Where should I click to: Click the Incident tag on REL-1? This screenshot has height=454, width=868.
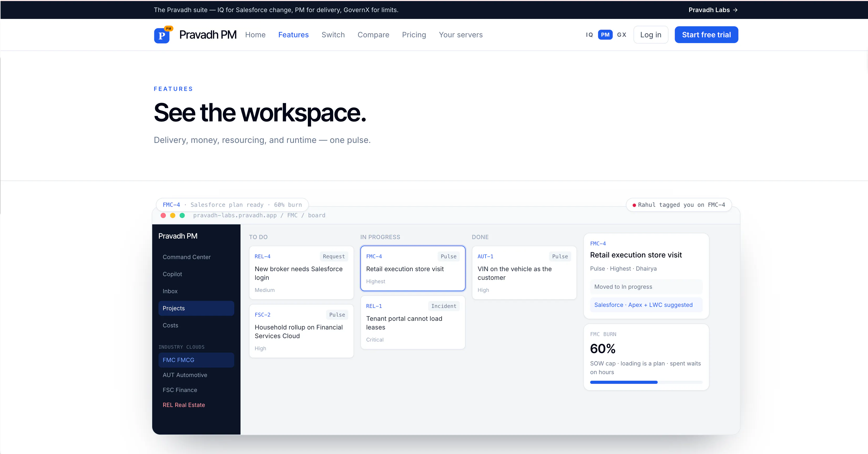coord(443,306)
